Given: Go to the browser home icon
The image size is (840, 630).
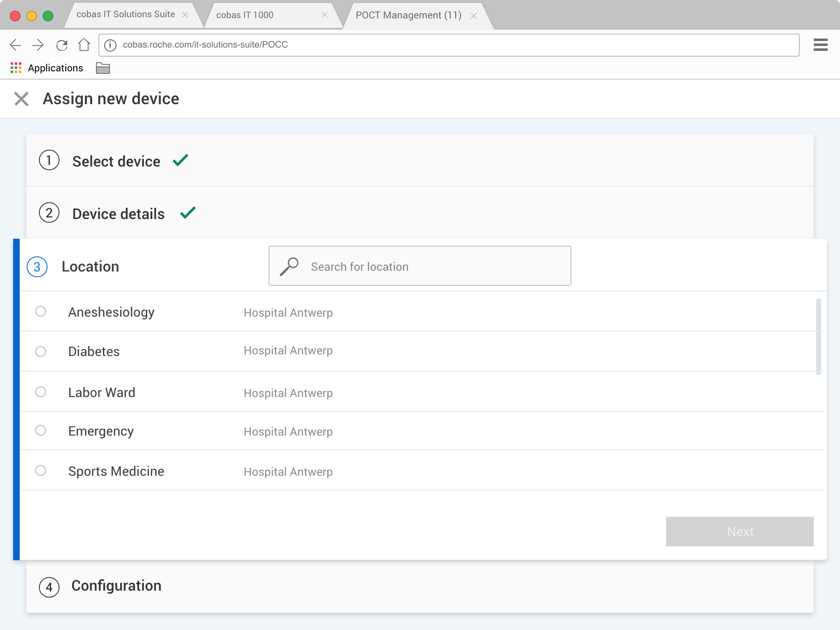Looking at the screenshot, I should (84, 44).
